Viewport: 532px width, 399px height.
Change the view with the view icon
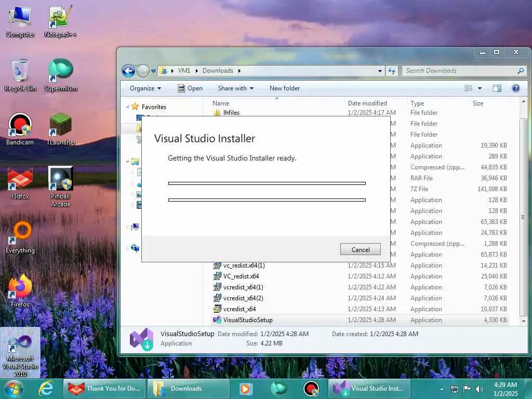tap(469, 88)
